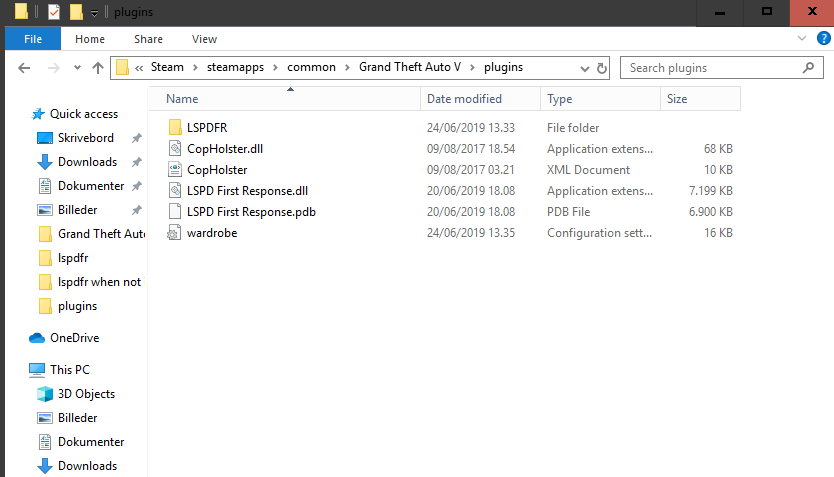Open the File menu
The width and height of the screenshot is (834, 477).
(x=33, y=39)
